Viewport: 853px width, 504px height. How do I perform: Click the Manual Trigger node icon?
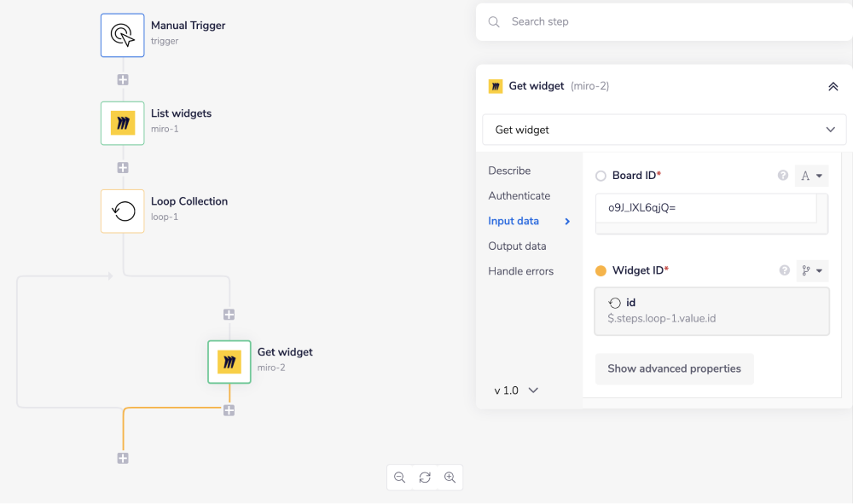click(123, 35)
